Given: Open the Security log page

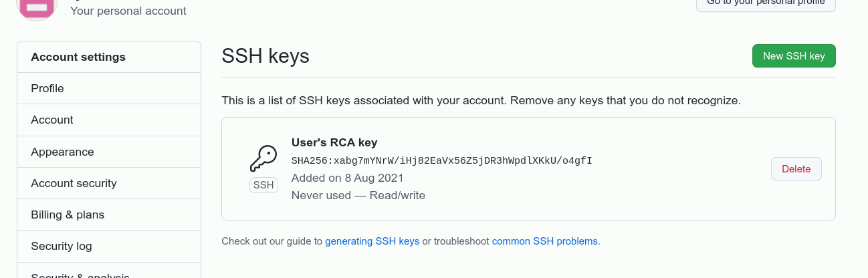Looking at the screenshot, I should point(109,246).
